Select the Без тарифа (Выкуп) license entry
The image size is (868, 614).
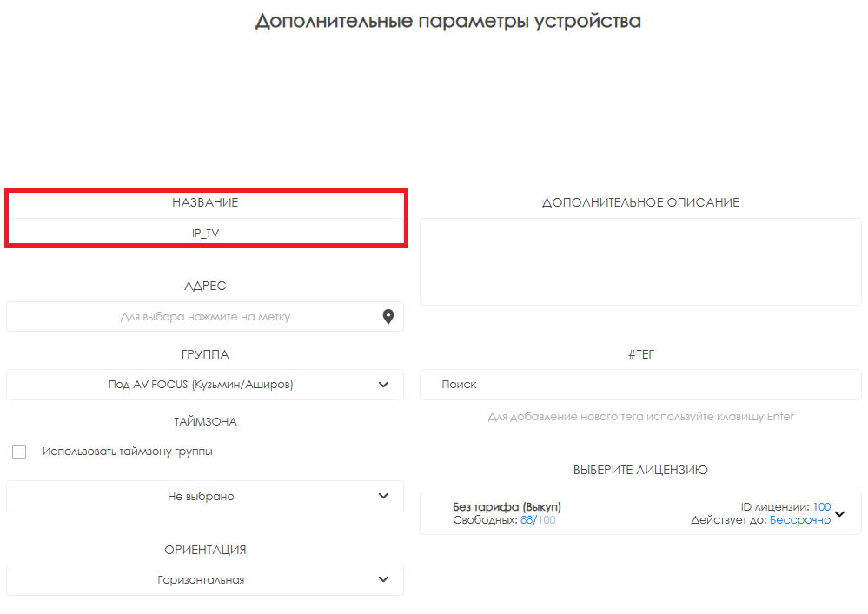[x=508, y=506]
